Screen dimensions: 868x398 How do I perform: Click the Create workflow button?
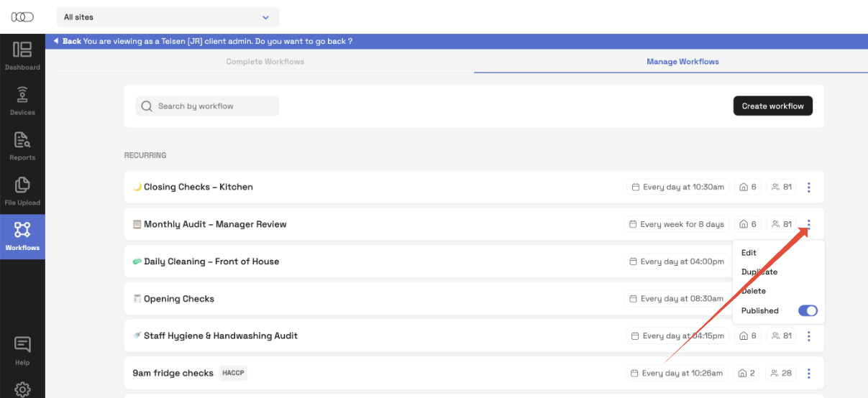pyautogui.click(x=772, y=106)
